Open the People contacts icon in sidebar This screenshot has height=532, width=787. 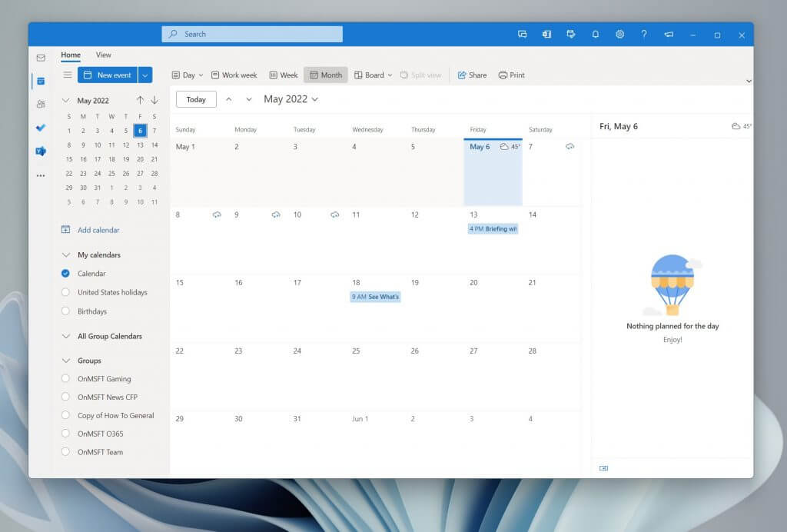[x=41, y=104]
